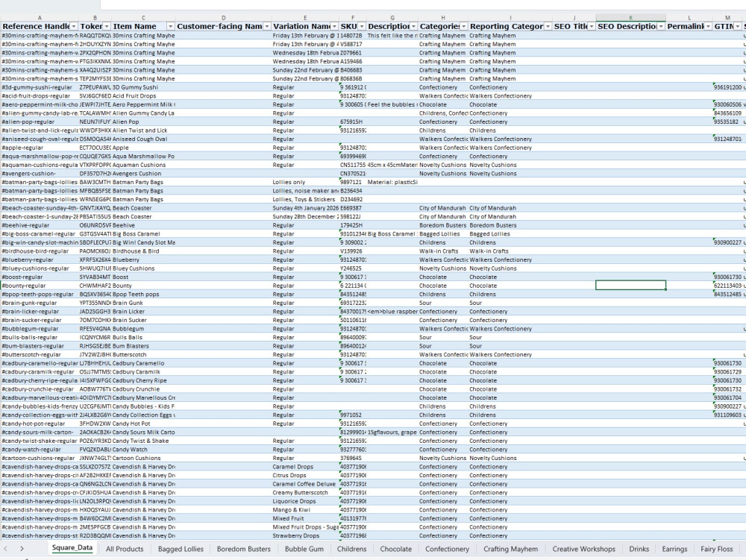Screen dimensions: 746x560
Task: Open filter dropdown for SKU column
Action: pos(362,27)
